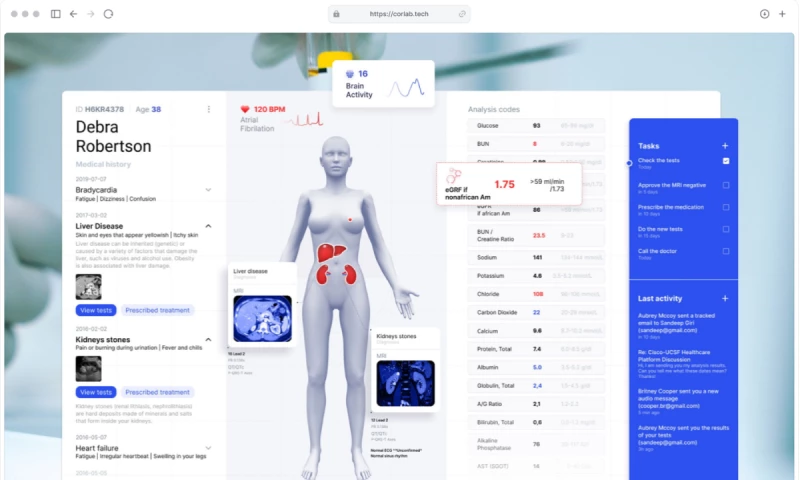
Task: Select the BUN analysis row
Action: (536, 144)
